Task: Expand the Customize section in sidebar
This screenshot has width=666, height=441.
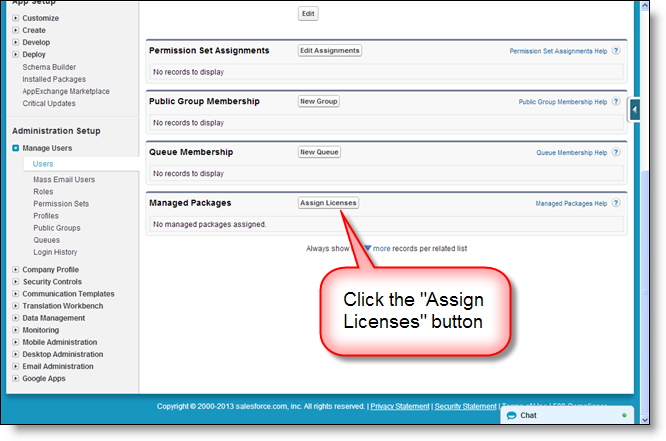Action: coord(16,18)
